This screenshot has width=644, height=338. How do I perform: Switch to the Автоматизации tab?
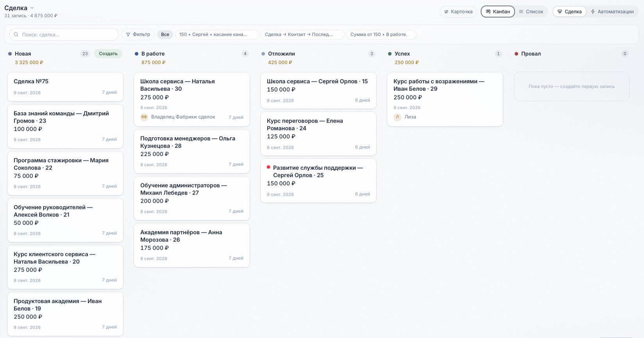click(x=612, y=12)
